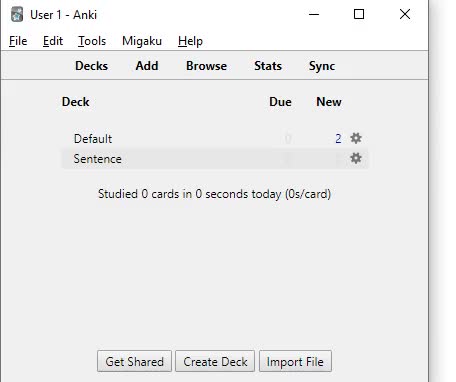Open the File menu

pos(18,41)
